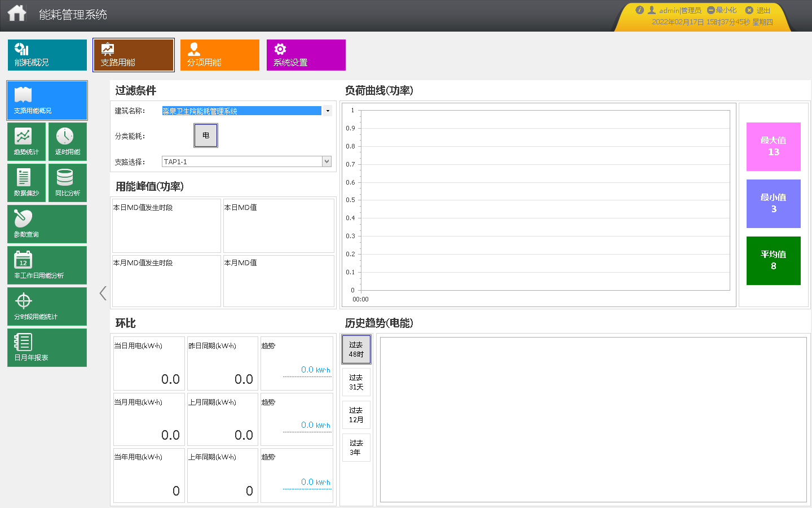Click 上年同期 value cell
Screen dimensions: 812x508
point(223,475)
